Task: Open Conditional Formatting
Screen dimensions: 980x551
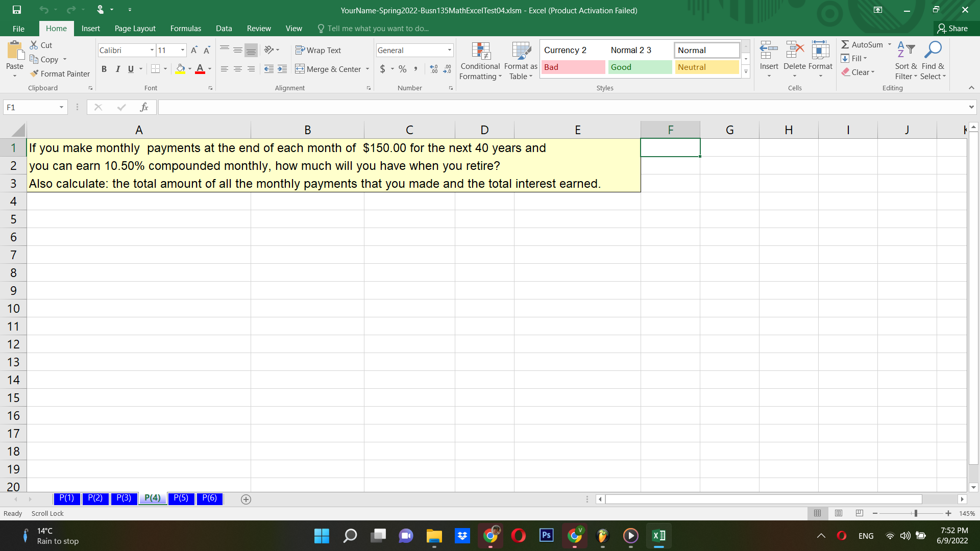Action: 480,61
